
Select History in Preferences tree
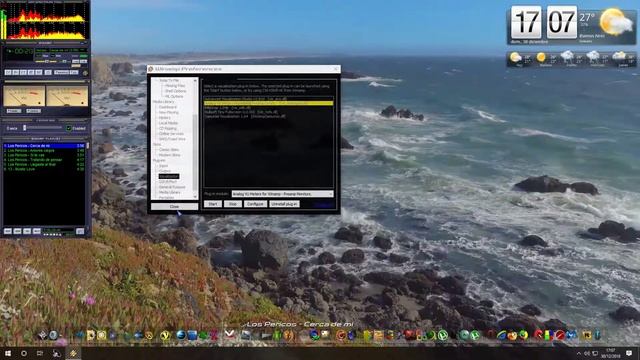tap(164, 118)
